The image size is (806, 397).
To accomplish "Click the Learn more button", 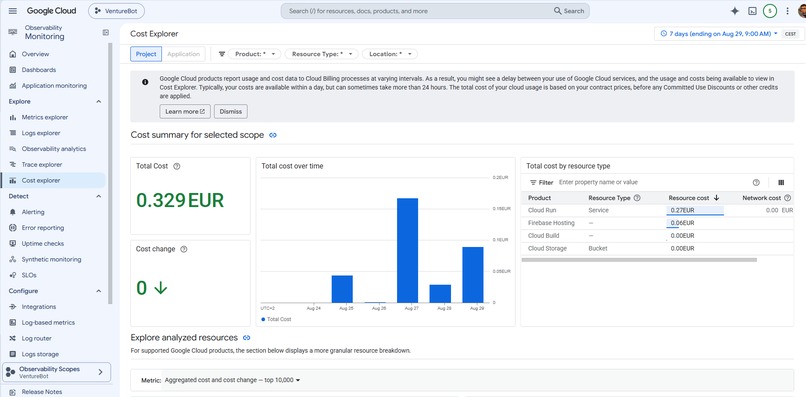I will tap(185, 112).
